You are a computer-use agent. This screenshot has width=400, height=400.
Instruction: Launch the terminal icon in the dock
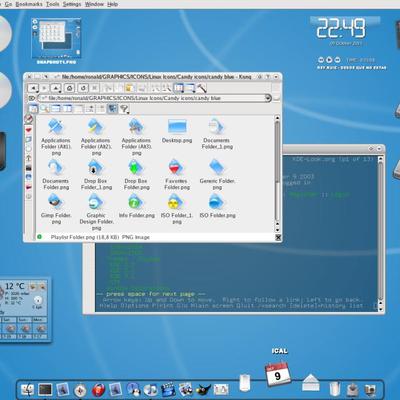pos(45,389)
